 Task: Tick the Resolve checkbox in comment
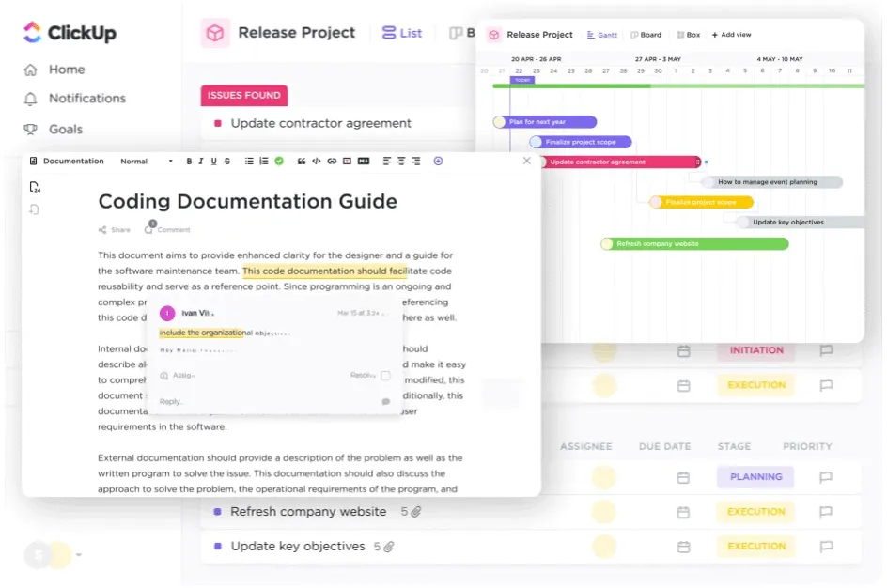click(x=385, y=376)
